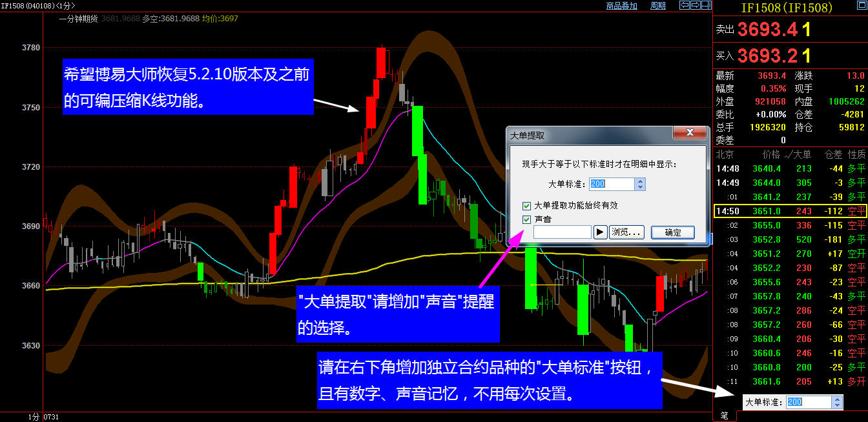The image size is (868, 422).
Task: Click the bottom-right 大单标准 spinner arrows
Action: [837, 402]
